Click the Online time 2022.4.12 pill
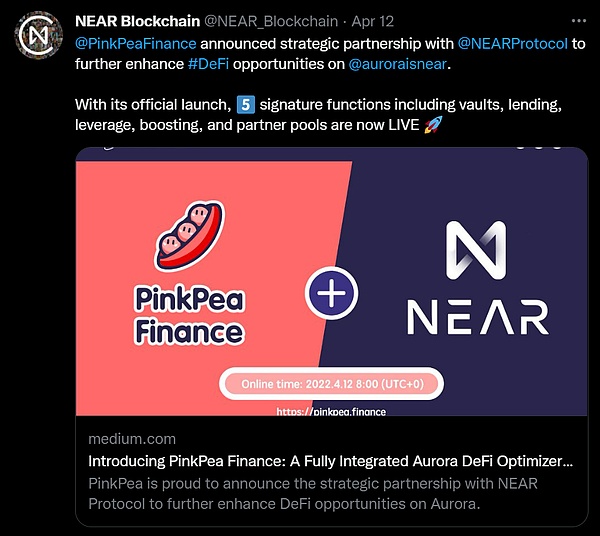Viewport: 600px width, 536px height. [330, 384]
